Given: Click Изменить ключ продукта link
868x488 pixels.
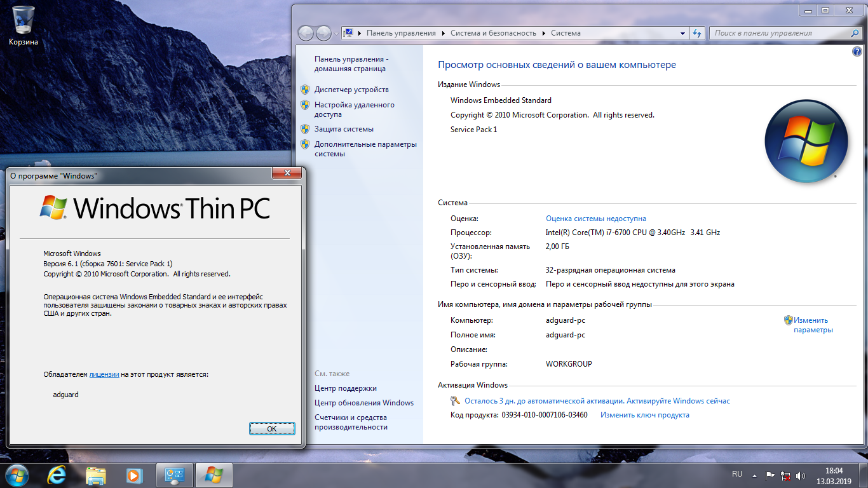Looking at the screenshot, I should click(x=644, y=415).
